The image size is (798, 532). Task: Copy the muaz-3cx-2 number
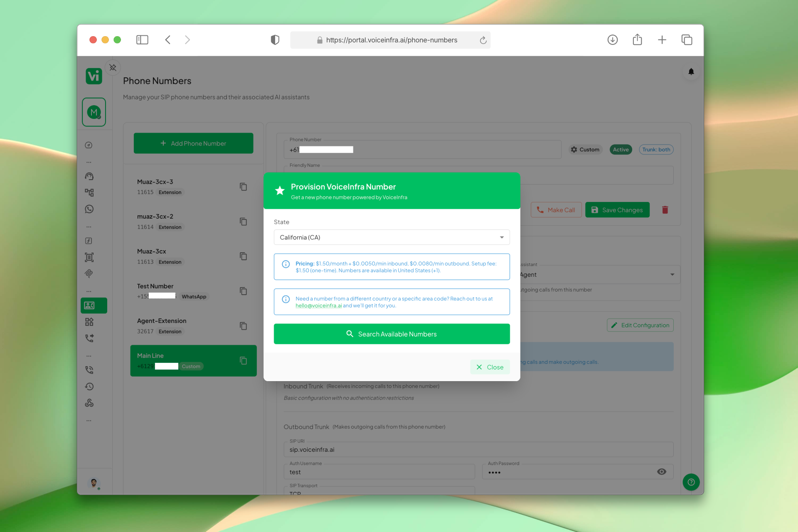(x=244, y=222)
